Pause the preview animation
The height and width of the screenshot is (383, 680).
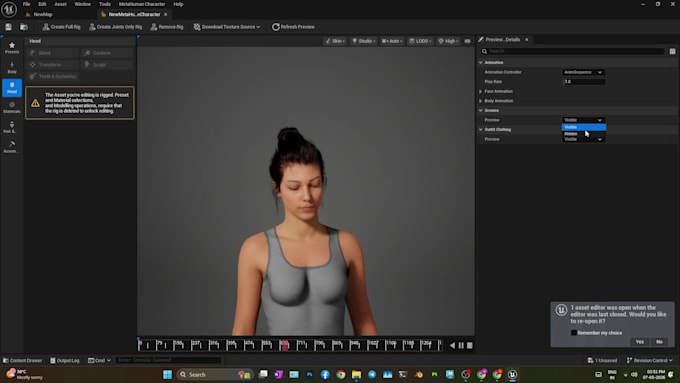coord(461,345)
